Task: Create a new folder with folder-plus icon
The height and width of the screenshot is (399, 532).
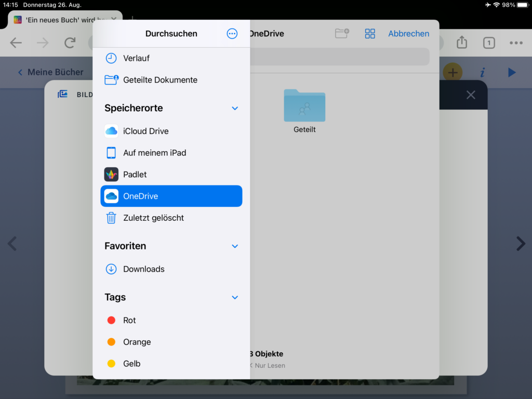Action: pos(342,34)
